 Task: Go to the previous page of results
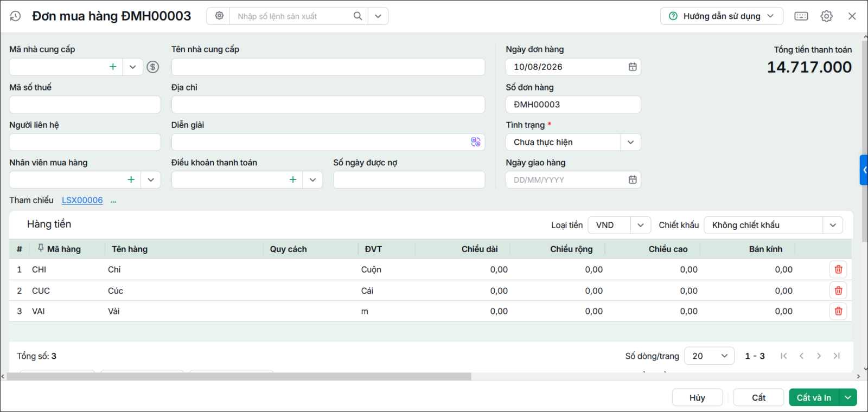point(801,356)
